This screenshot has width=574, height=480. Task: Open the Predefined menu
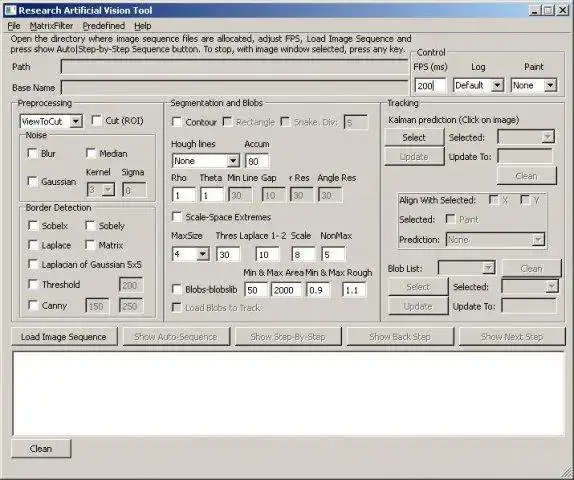pos(104,26)
